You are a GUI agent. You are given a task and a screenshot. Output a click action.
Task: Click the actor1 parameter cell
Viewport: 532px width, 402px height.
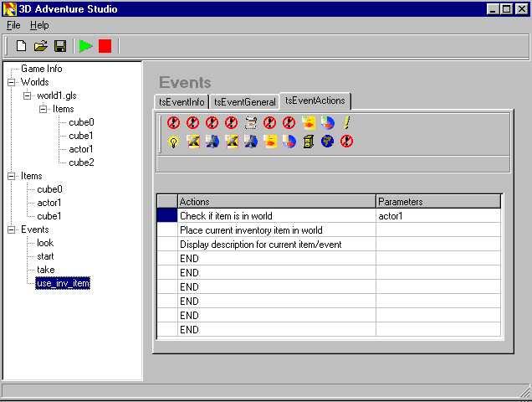(437, 216)
